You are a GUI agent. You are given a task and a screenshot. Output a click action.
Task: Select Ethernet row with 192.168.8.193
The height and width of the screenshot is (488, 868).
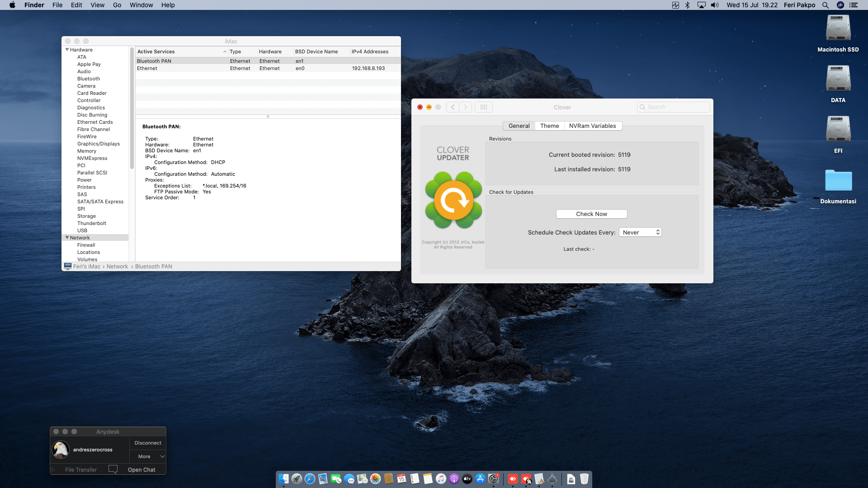click(x=268, y=68)
